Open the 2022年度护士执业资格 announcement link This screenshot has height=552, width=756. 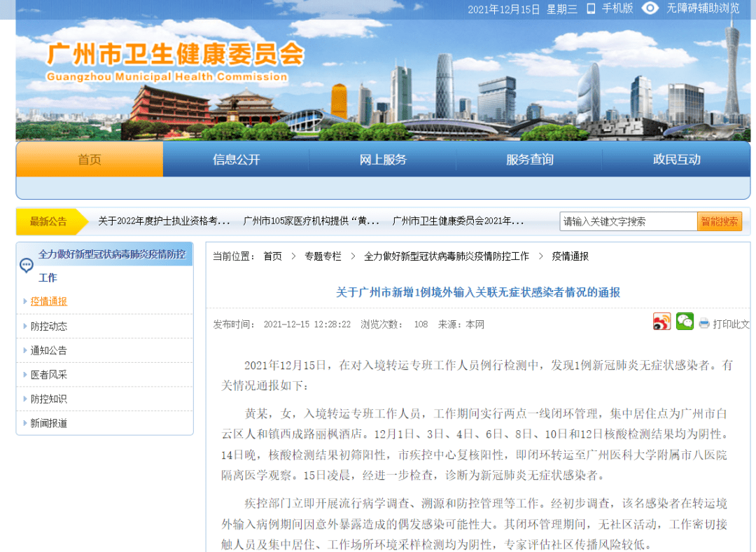(164, 221)
